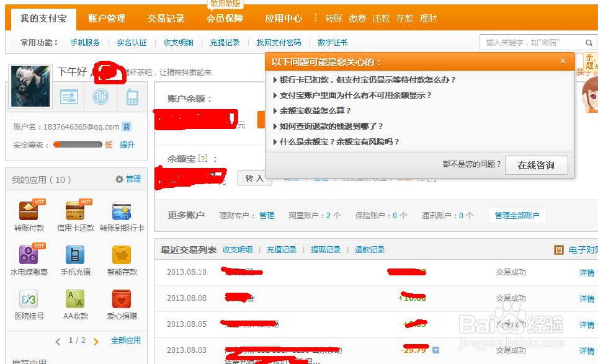Screen dimensions: 598x364
Task: Click 还款 shortcut in top bar
Action: click(381, 19)
